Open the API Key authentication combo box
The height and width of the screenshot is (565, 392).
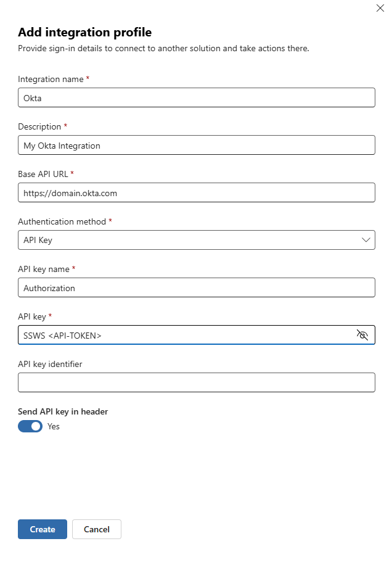(x=197, y=240)
